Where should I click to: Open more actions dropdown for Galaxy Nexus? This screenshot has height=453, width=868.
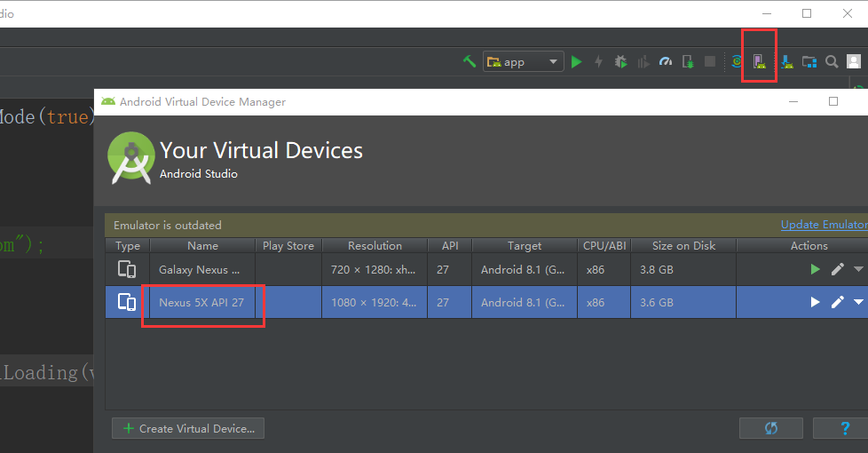(858, 269)
